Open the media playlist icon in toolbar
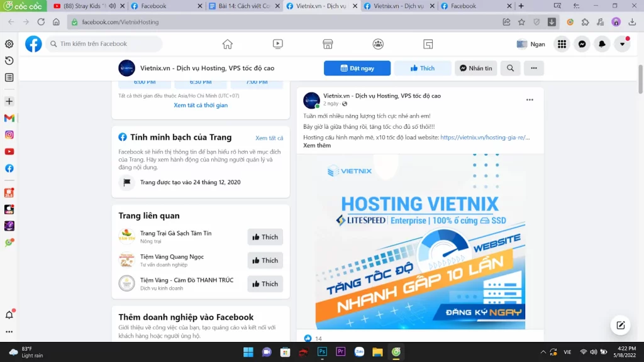This screenshot has width=644, height=362. (601, 22)
